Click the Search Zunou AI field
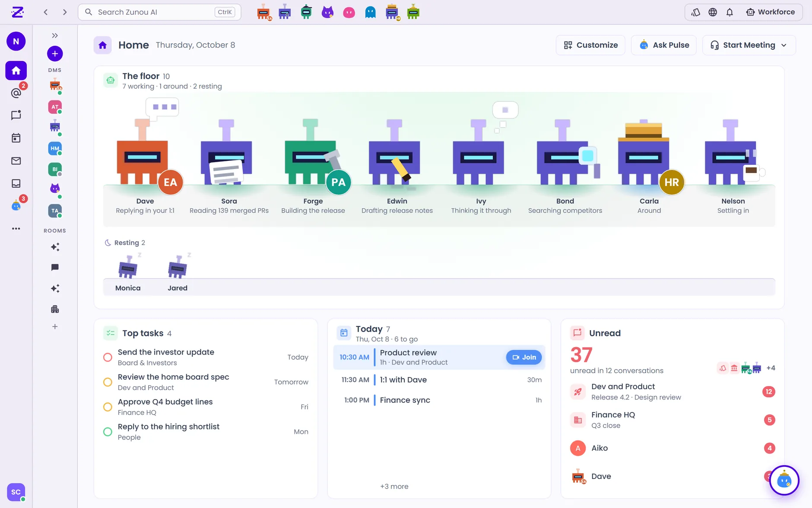This screenshot has height=508, width=812. pos(159,12)
